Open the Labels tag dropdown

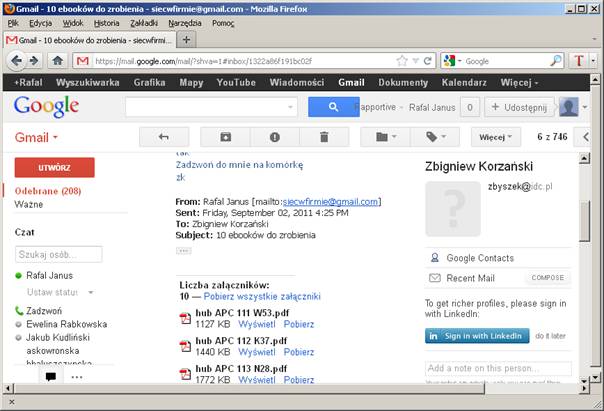(x=435, y=137)
